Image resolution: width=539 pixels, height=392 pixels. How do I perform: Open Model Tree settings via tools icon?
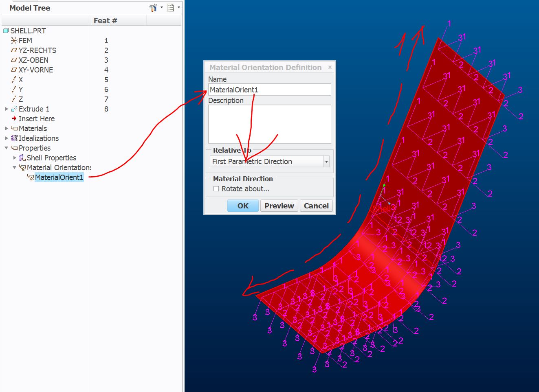point(153,7)
